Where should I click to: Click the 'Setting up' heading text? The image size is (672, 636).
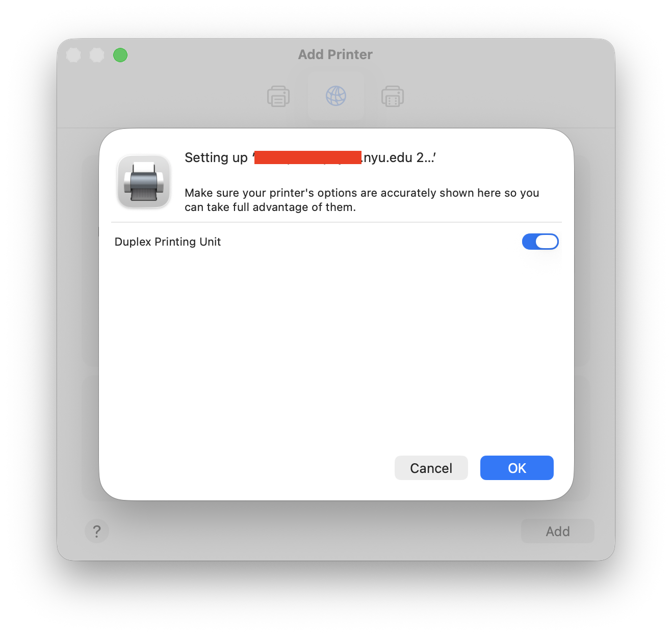pyautogui.click(x=216, y=157)
